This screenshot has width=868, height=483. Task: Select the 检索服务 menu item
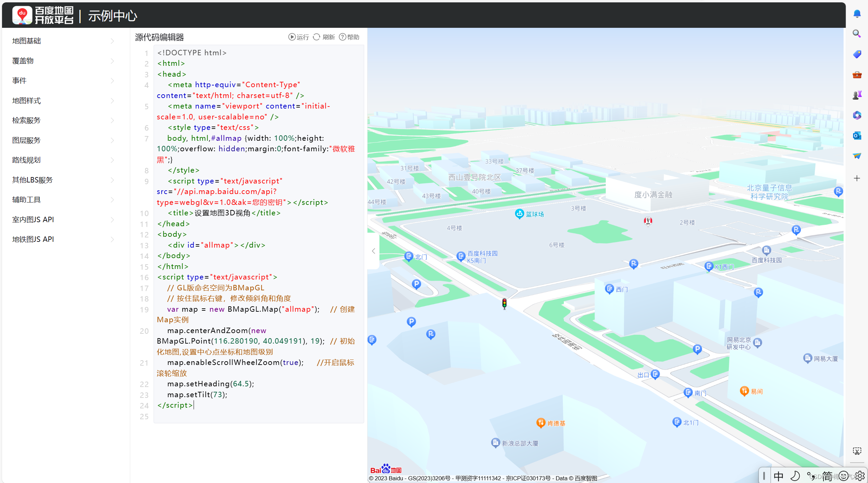[26, 120]
